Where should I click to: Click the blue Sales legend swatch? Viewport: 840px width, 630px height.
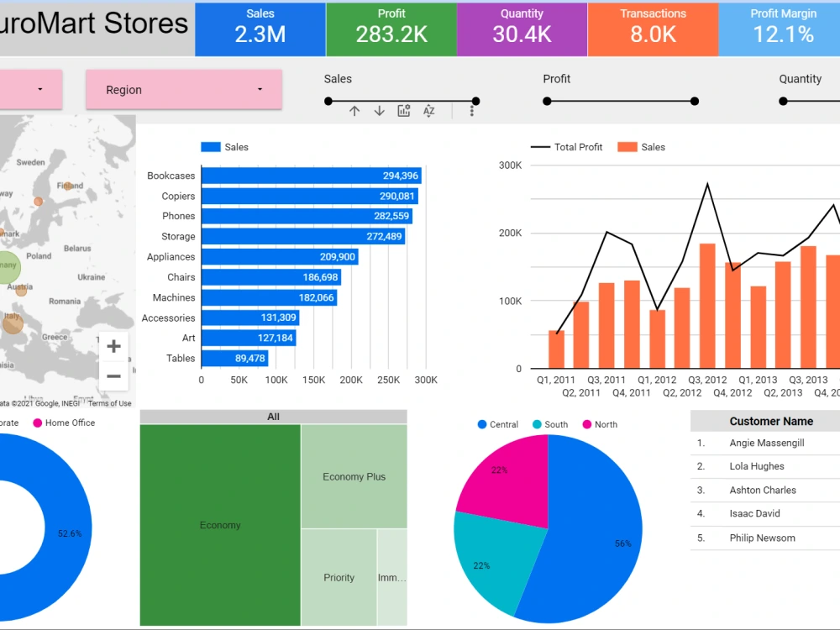[211, 147]
